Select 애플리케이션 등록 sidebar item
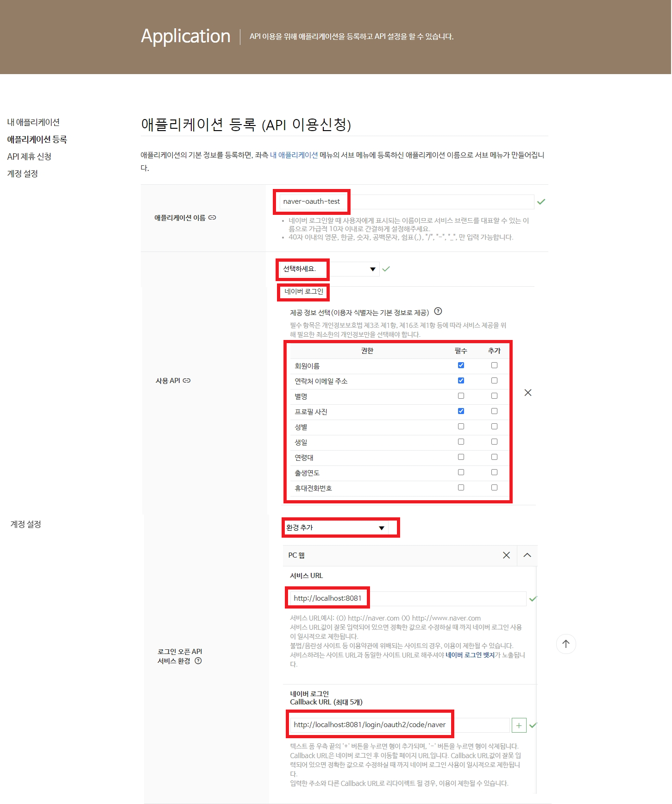 (37, 139)
